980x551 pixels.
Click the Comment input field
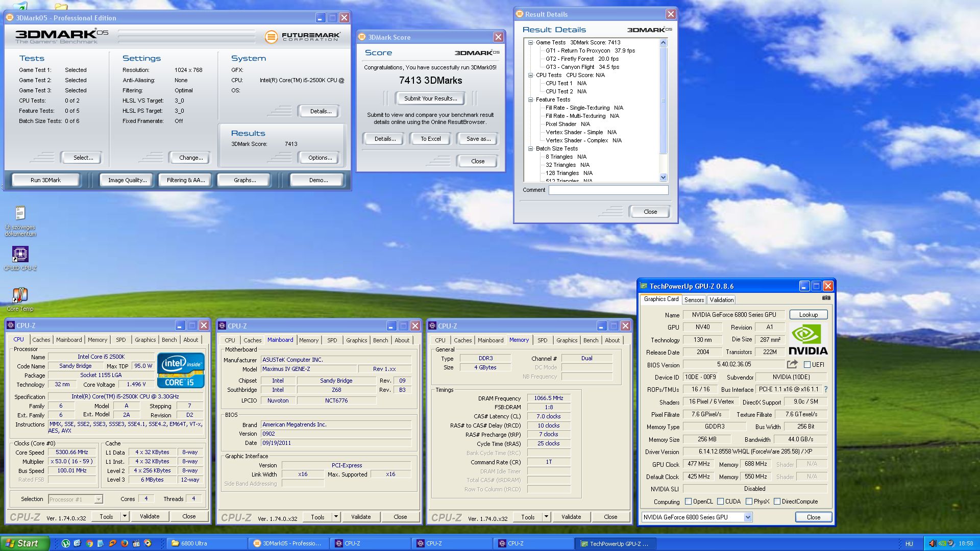(608, 190)
